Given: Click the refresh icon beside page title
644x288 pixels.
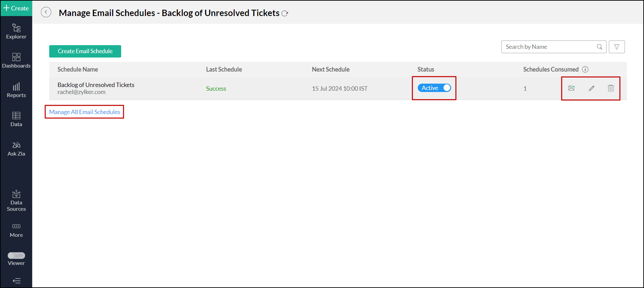Looking at the screenshot, I should tap(285, 14).
